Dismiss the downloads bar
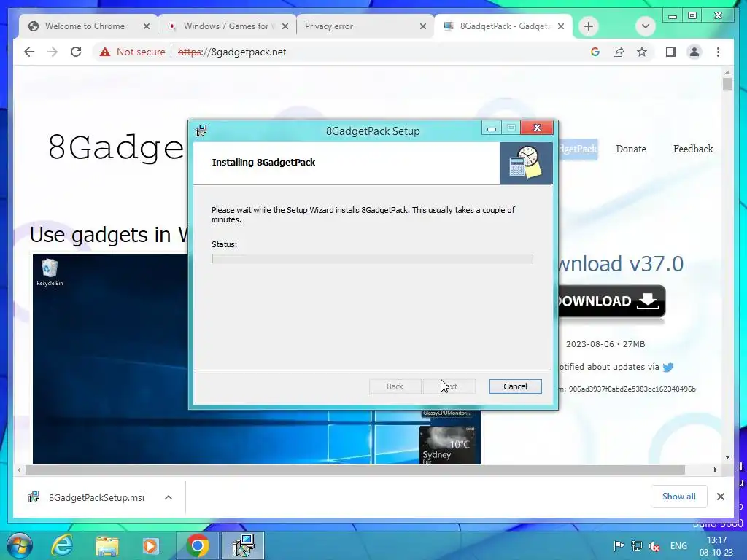The height and width of the screenshot is (560, 747). point(720,497)
